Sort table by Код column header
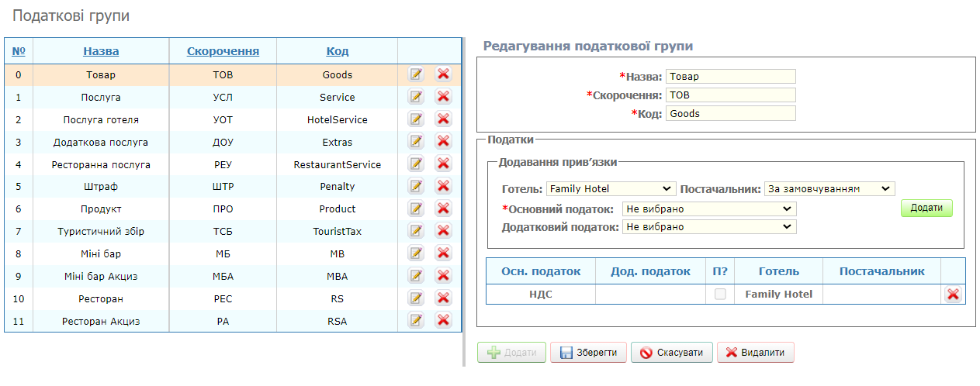 [337, 51]
